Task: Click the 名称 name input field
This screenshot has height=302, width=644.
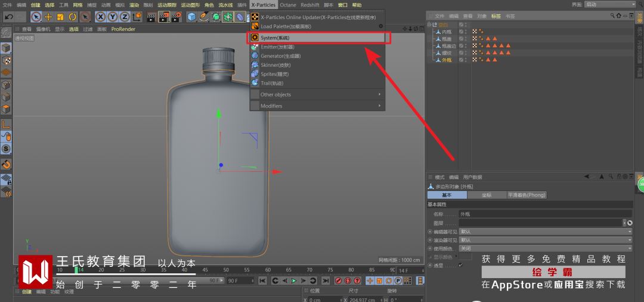Action: tap(546, 214)
